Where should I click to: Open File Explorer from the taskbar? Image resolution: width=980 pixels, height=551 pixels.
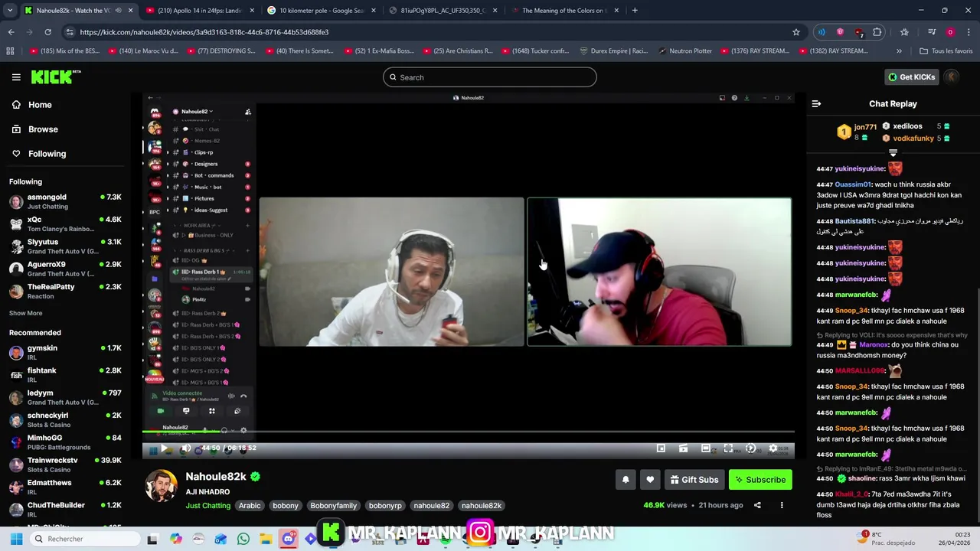coord(266,539)
